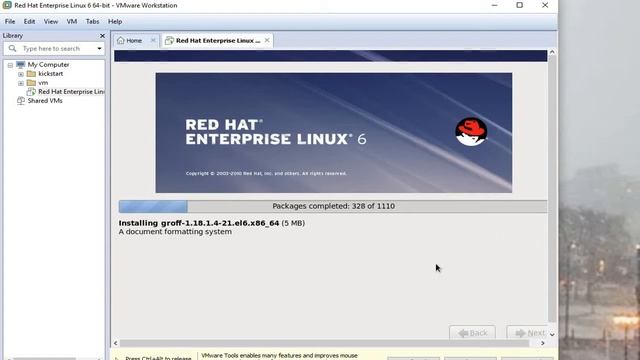
Task: Select the Red Hat Enterprise Linux tab
Action: tap(218, 40)
